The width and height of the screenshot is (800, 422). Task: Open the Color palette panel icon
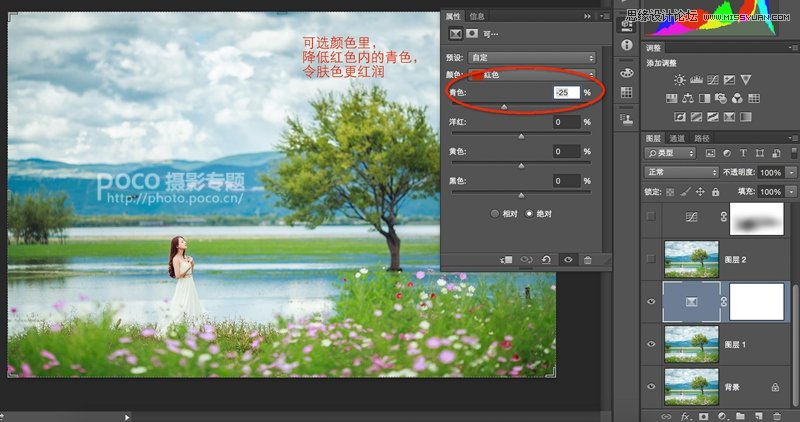pos(627,73)
